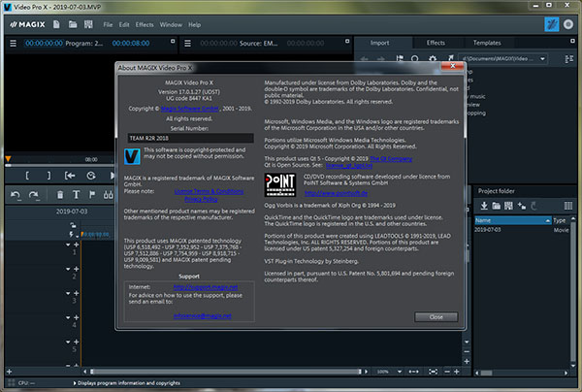Click the up-folder arrow icon in Import panel
This screenshot has height=392, width=582.
pyautogui.click(x=450, y=58)
